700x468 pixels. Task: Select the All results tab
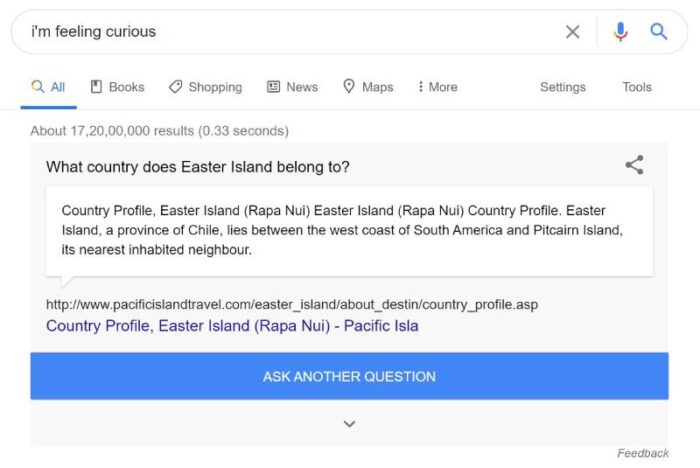point(48,87)
